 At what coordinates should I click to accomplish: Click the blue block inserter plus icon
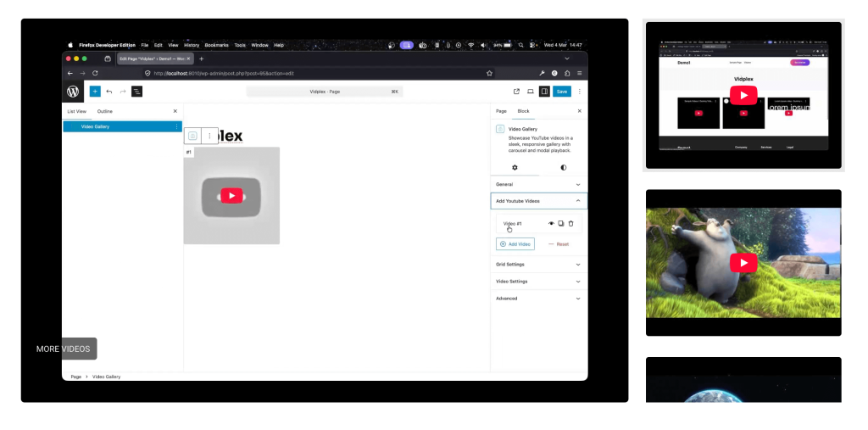pyautogui.click(x=95, y=91)
